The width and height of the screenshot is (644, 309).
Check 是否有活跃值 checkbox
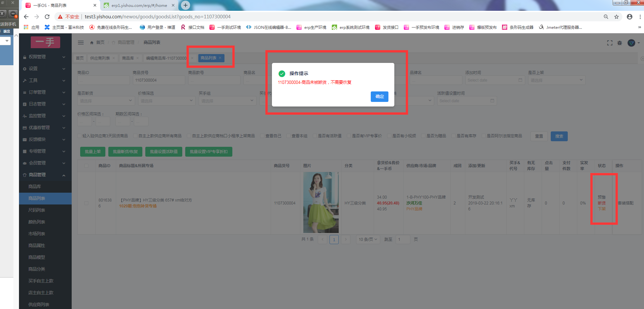pyautogui.click(x=314, y=136)
